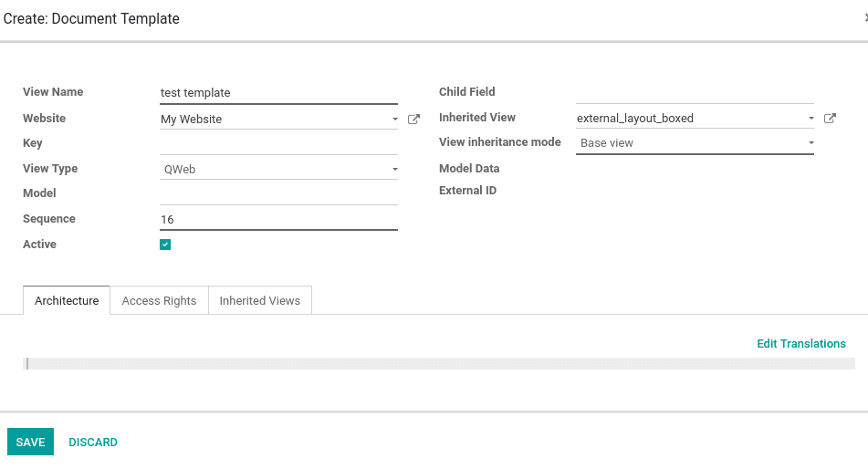Screen dimensions: 868x469
Task: Open the Access Rights tab
Action: point(159,300)
